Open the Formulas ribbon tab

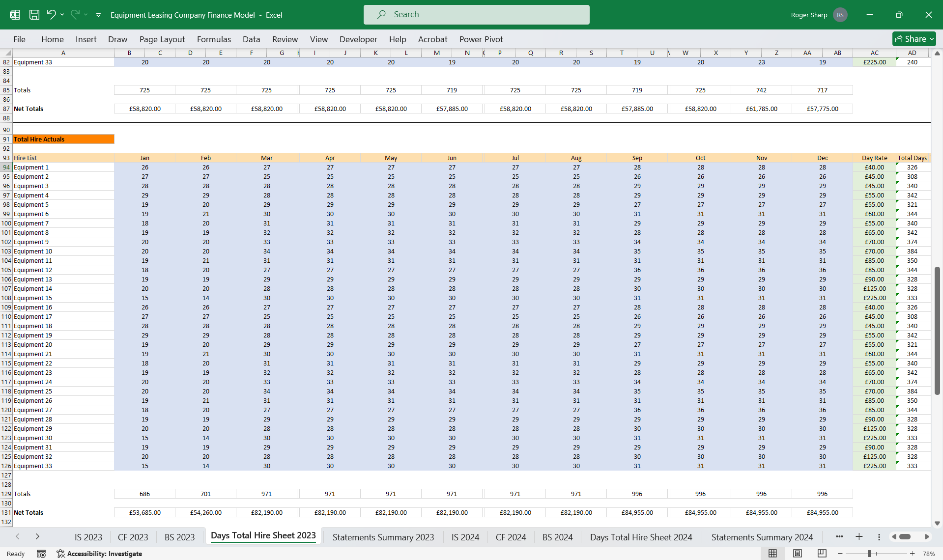214,39
